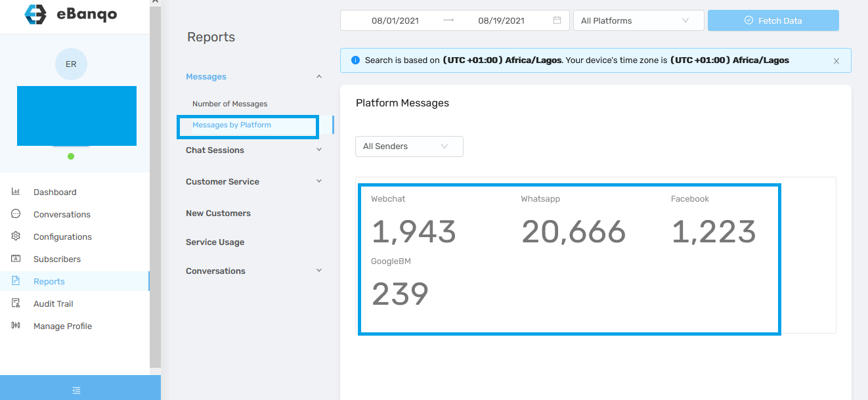Open the Service Usage report

215,242
